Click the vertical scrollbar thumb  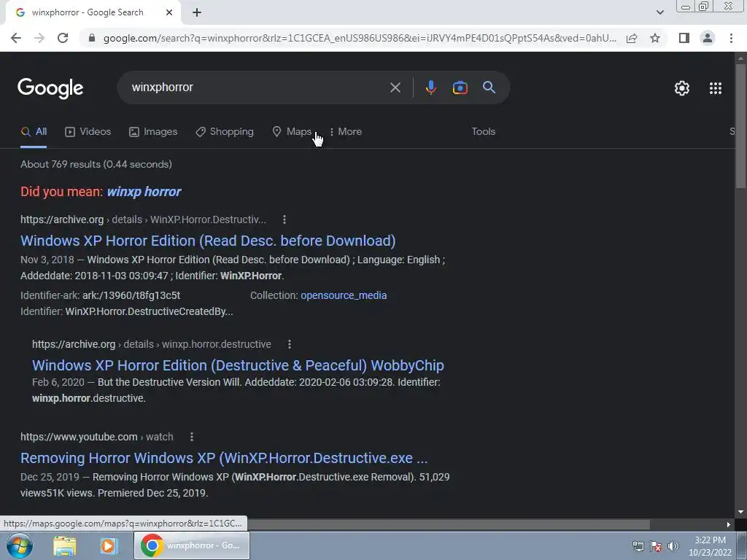click(740, 125)
